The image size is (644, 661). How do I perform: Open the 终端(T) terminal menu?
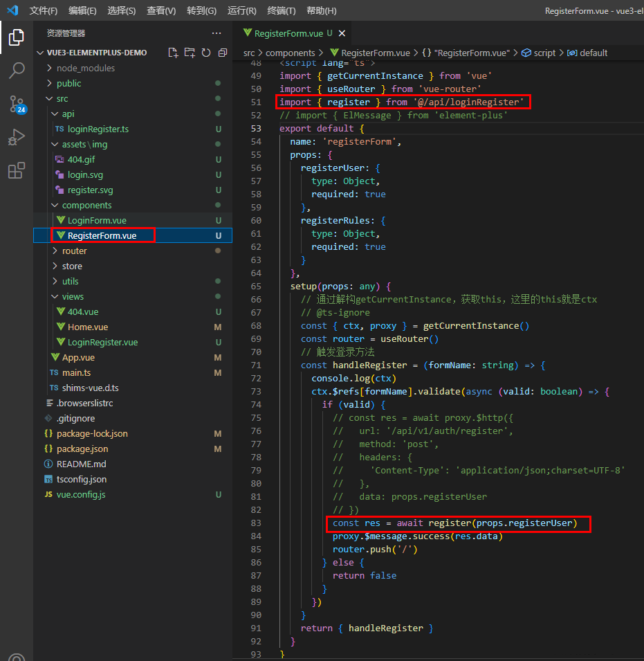point(282,10)
